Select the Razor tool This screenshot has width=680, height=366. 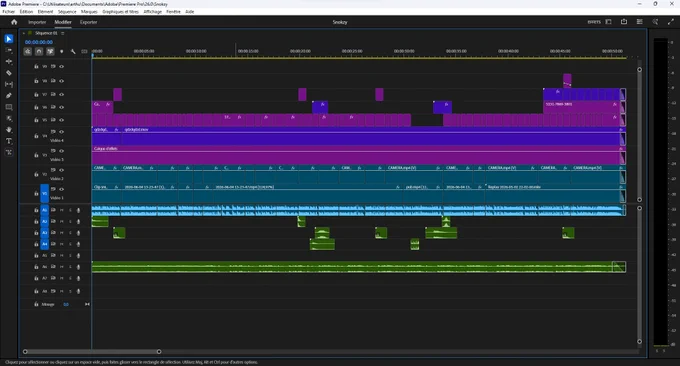9,73
